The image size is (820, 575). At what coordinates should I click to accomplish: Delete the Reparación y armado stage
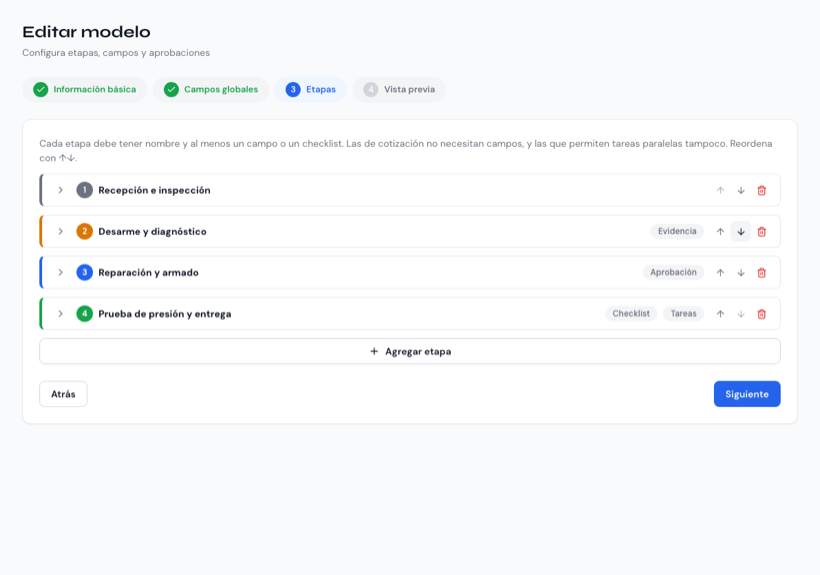pos(761,273)
